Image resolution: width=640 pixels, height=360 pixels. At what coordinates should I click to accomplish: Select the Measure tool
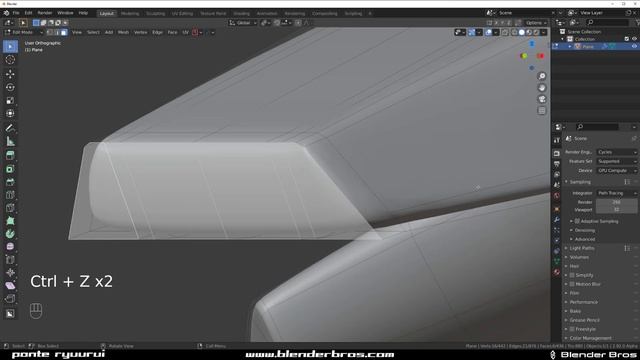pyautogui.click(x=10, y=142)
